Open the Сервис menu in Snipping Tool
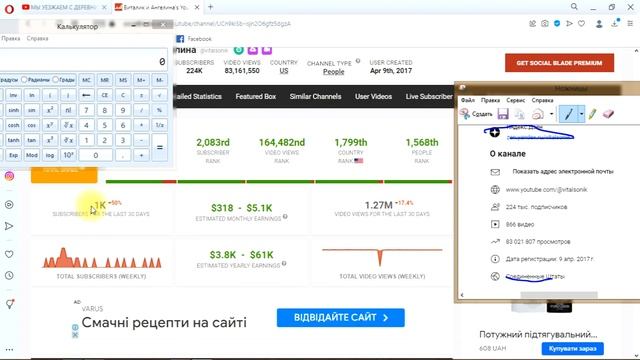This screenshot has width=640, height=360. click(516, 100)
